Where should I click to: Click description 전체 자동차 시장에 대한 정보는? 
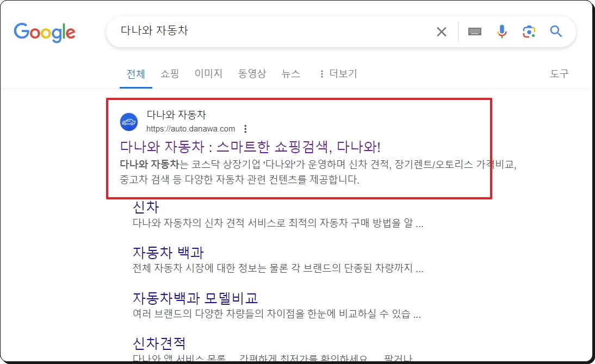(278, 268)
